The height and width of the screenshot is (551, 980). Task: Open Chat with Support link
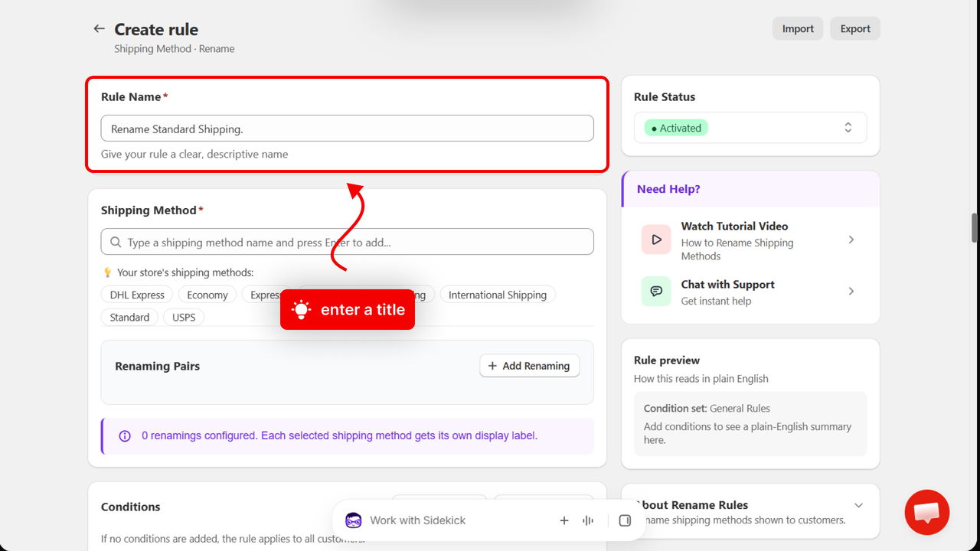point(728,284)
